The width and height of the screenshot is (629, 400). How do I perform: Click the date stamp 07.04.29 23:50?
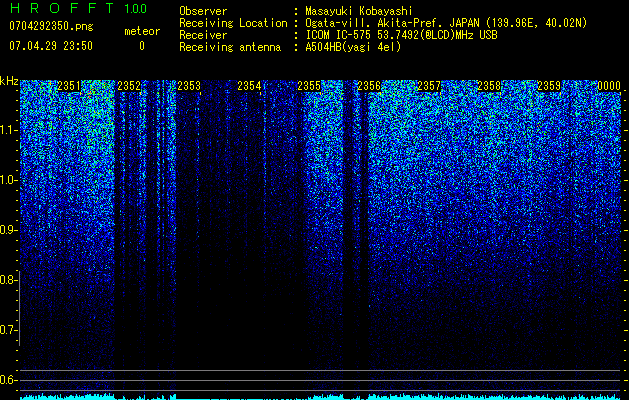click(51, 46)
